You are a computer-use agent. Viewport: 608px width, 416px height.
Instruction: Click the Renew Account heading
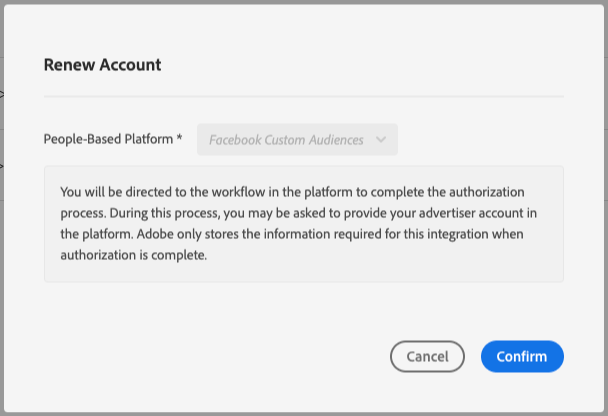[x=102, y=65]
